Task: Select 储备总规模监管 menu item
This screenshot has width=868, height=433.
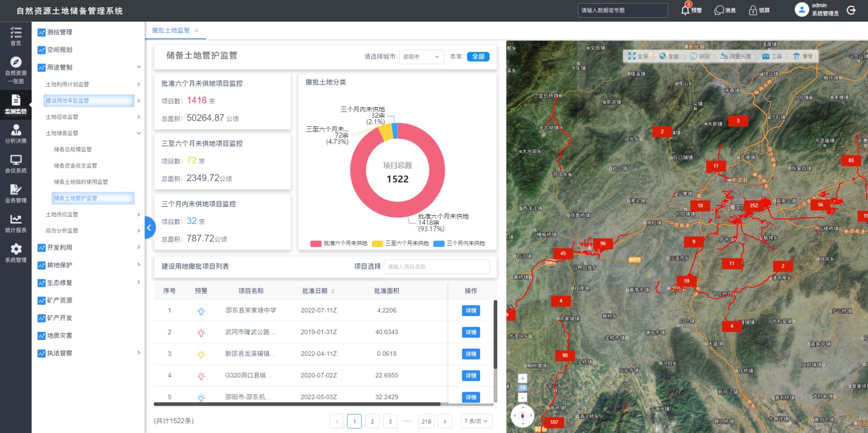Action: pyautogui.click(x=73, y=149)
